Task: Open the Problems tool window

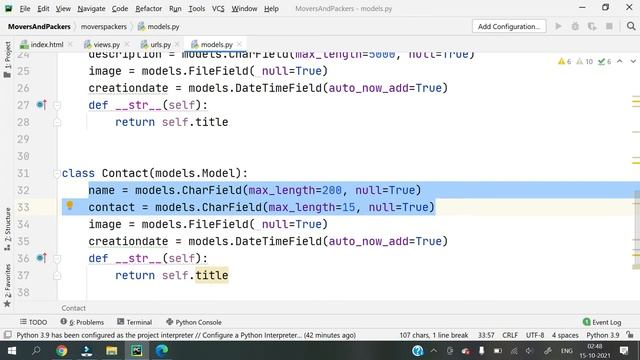Action: (82, 322)
